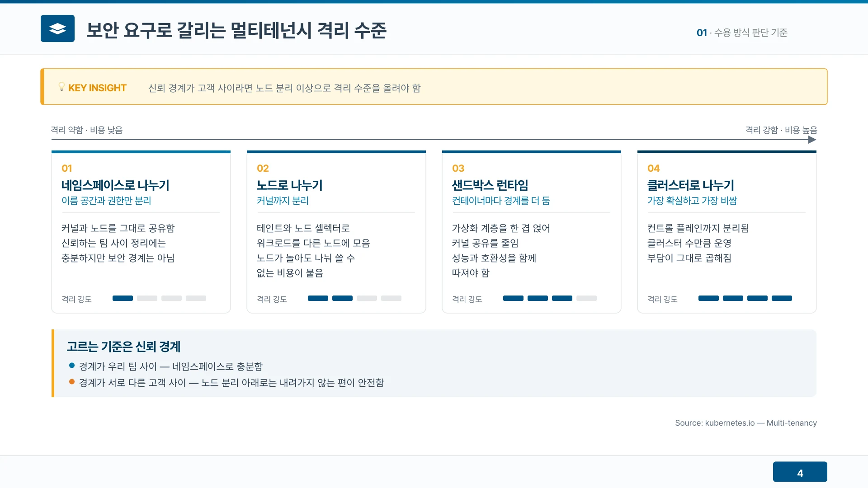Click the blue bullet before '경계가 우리 팀 사이'
The height and width of the screenshot is (488, 868).
(72, 365)
